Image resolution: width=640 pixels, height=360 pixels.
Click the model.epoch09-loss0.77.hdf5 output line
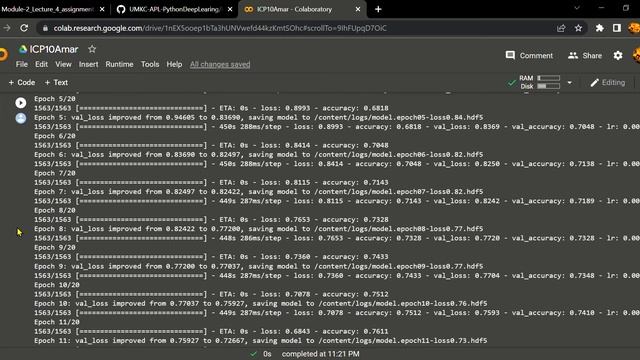pyautogui.click(x=258, y=266)
